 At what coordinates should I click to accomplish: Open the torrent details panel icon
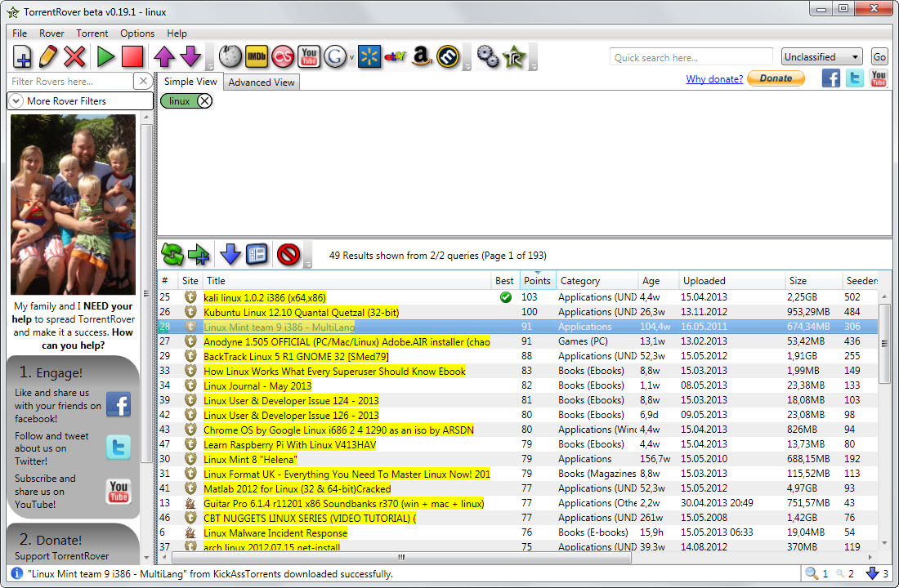pos(257,255)
